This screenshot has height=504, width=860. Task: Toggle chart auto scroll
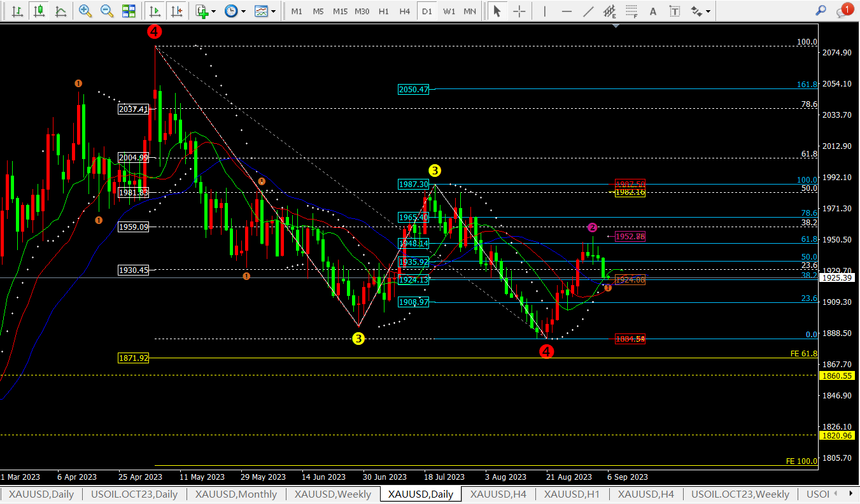coord(154,11)
